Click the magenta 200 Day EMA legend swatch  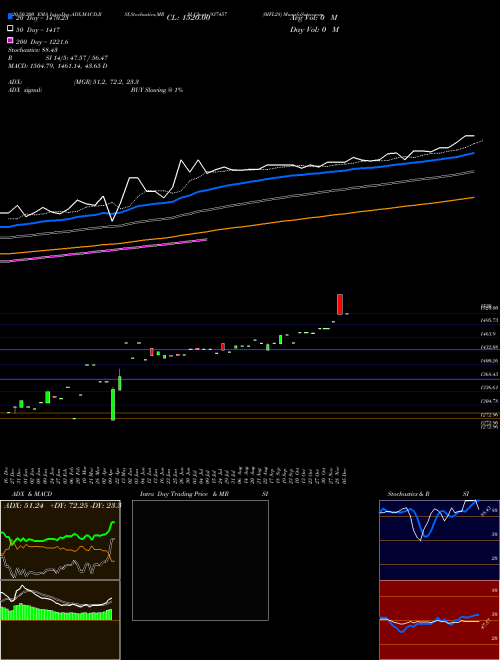pos(11,40)
